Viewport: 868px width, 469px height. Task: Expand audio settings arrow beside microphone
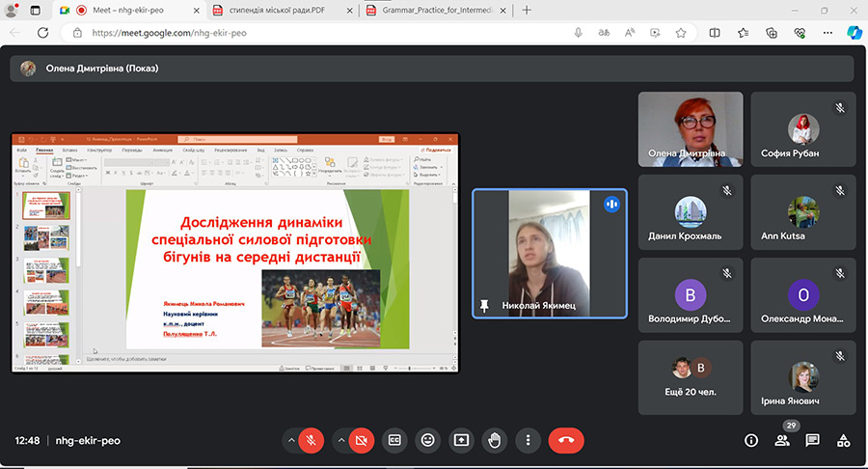pyautogui.click(x=289, y=440)
